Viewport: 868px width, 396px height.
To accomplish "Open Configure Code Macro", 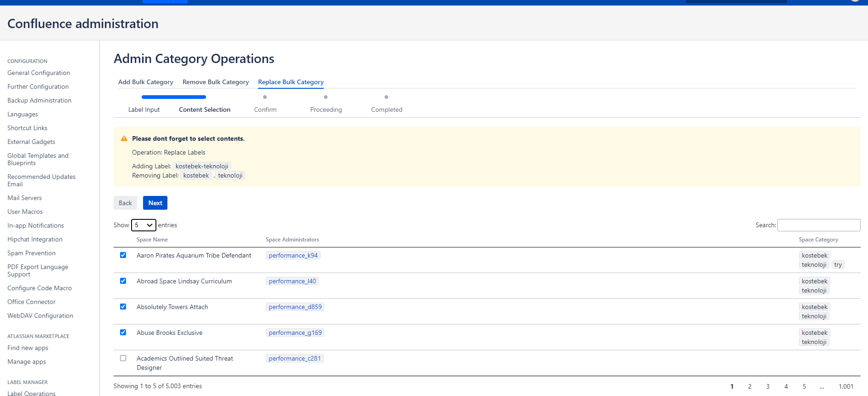I will [40, 288].
